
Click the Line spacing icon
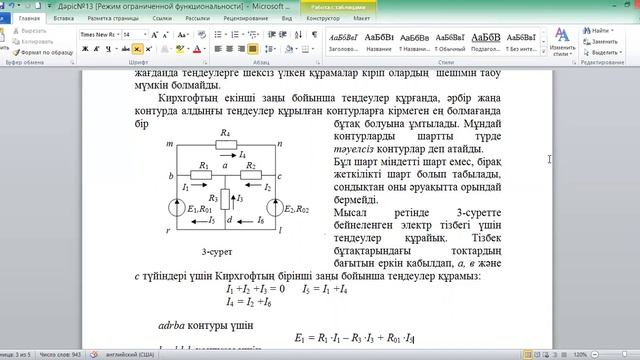click(268, 49)
